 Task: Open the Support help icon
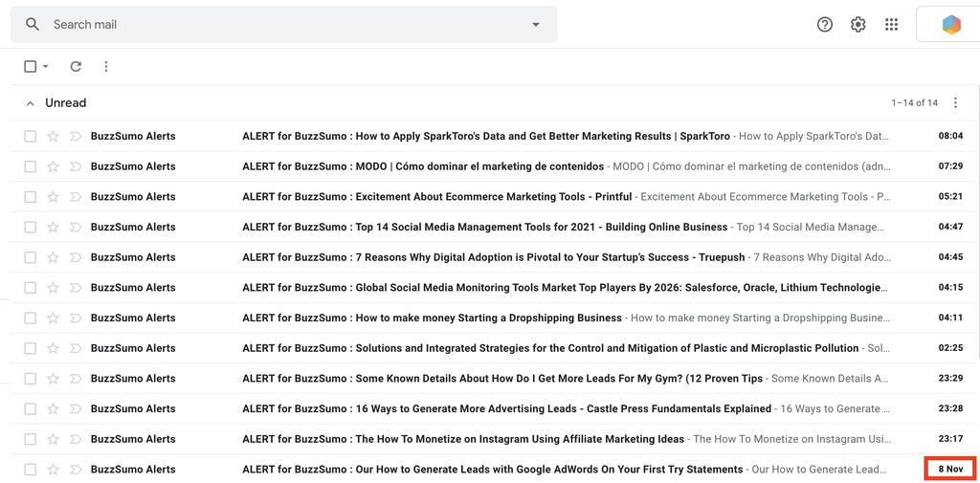point(824,25)
